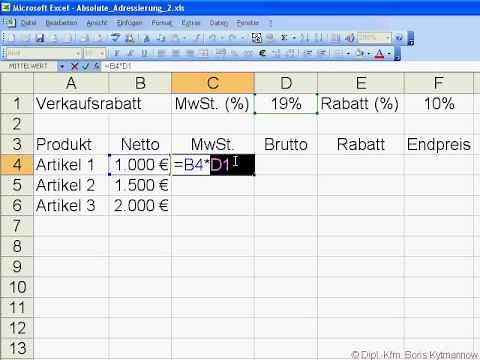Screen dimensions: 480x360
Task: Open the Bearbeiten menu
Action: pos(62,23)
